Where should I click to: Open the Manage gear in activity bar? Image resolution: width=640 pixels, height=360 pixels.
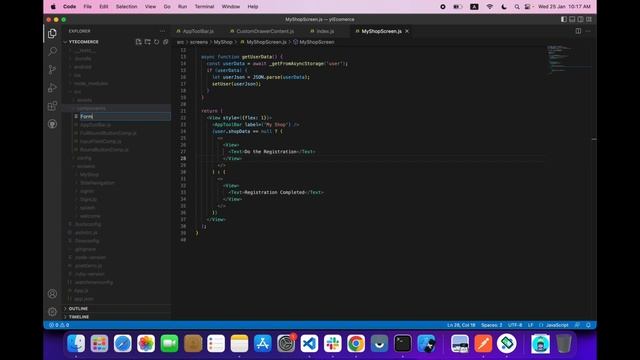pos(52,312)
